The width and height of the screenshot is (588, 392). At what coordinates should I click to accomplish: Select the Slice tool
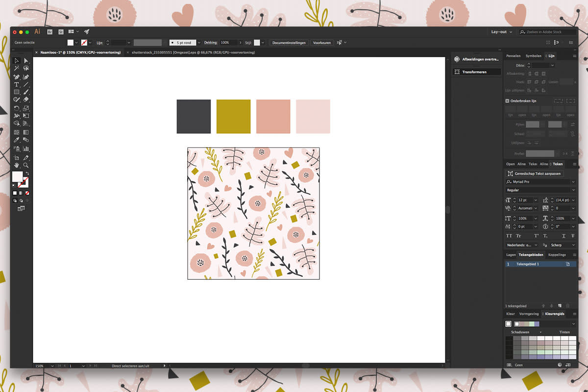(26, 158)
